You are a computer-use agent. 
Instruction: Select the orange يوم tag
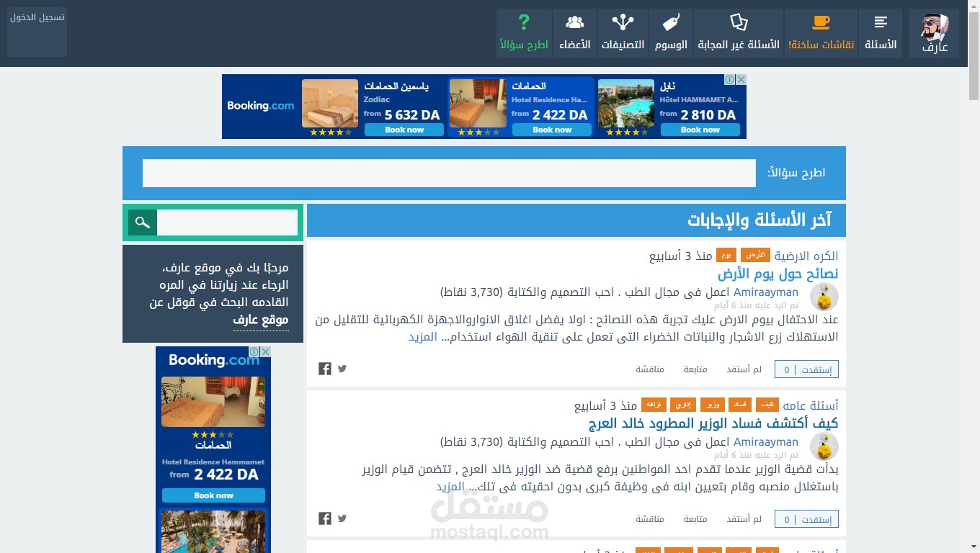tap(726, 255)
